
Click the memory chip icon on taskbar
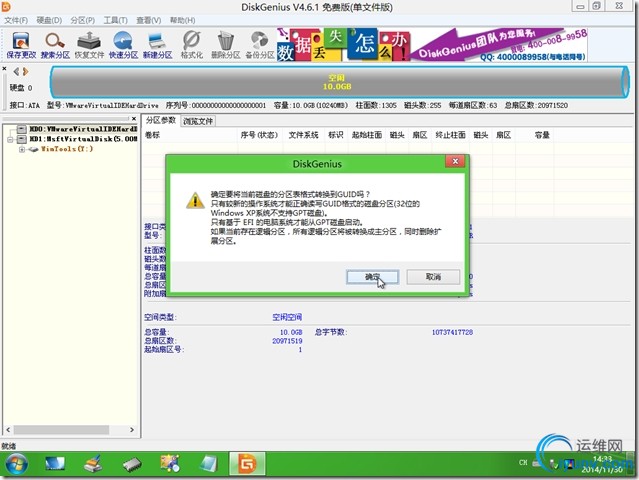pos(132,464)
